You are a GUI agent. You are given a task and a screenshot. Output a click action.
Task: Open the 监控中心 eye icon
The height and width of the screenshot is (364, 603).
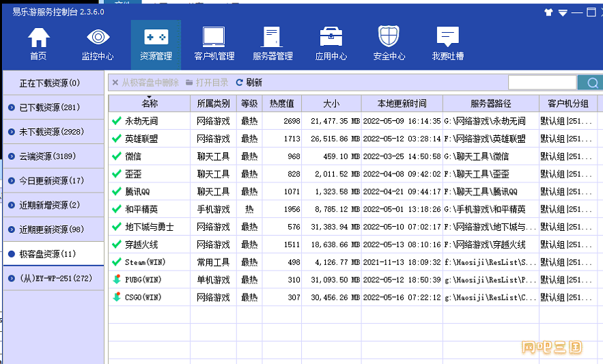(98, 38)
